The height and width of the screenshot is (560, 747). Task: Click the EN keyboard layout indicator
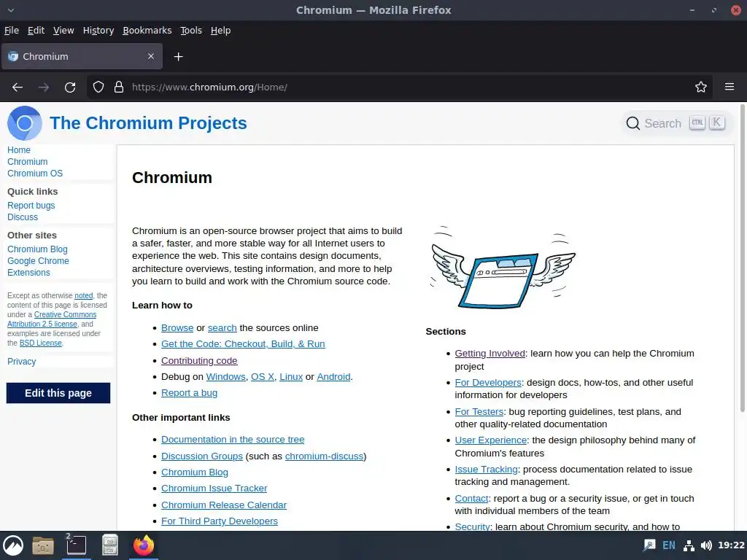coord(669,545)
